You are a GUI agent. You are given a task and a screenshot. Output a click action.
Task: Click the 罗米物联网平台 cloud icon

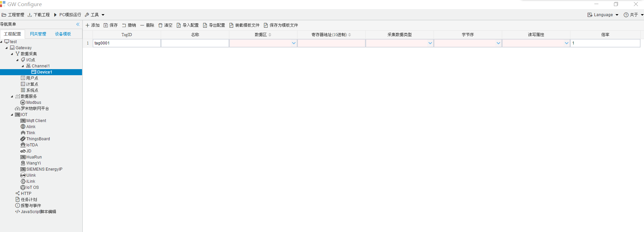18,109
